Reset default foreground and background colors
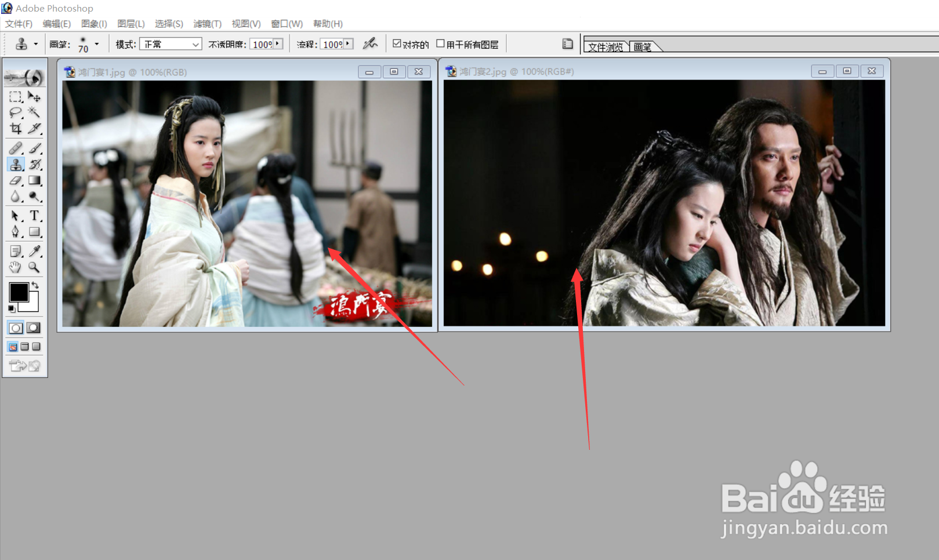The height and width of the screenshot is (560, 939). click(x=12, y=309)
